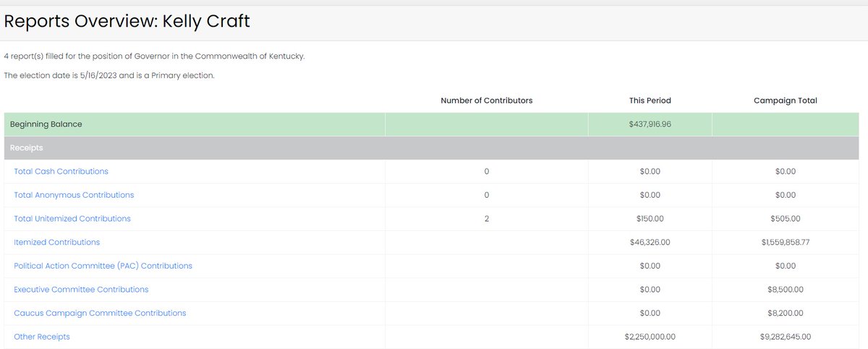Click the 4 report(s) filled sentence
This screenshot has height=349, width=868.
pyautogui.click(x=154, y=56)
